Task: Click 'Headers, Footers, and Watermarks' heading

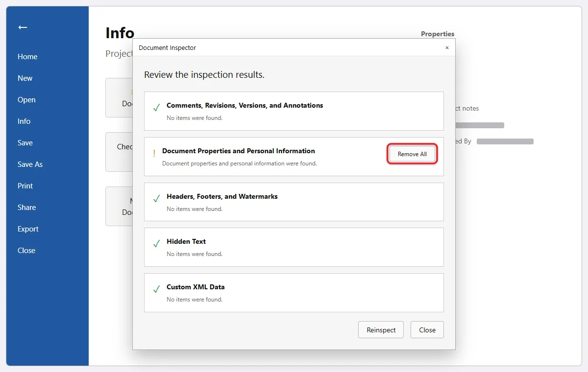Action: (x=222, y=196)
